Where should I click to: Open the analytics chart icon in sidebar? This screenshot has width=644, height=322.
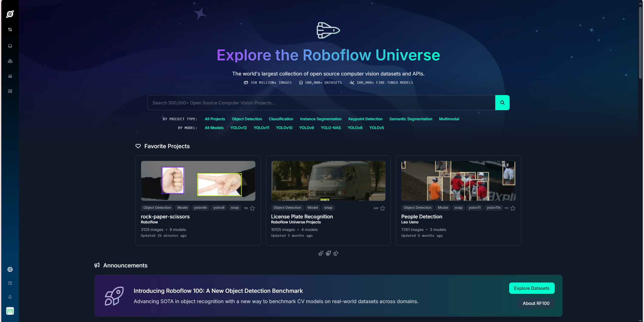[x=10, y=76]
